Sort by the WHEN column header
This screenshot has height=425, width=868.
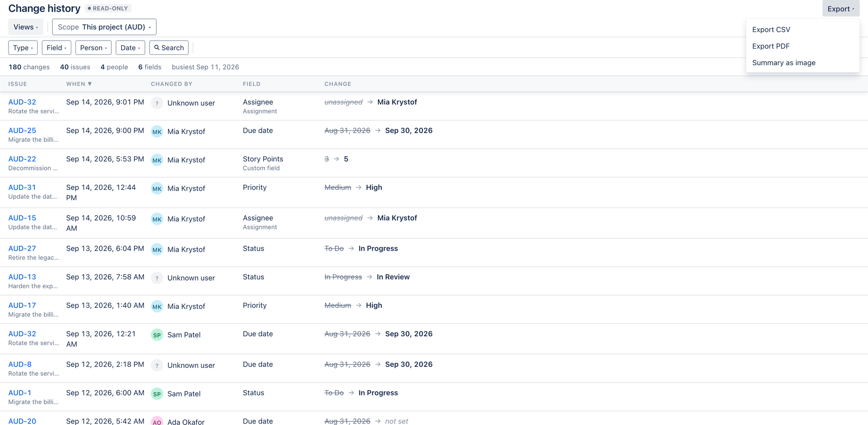point(79,84)
